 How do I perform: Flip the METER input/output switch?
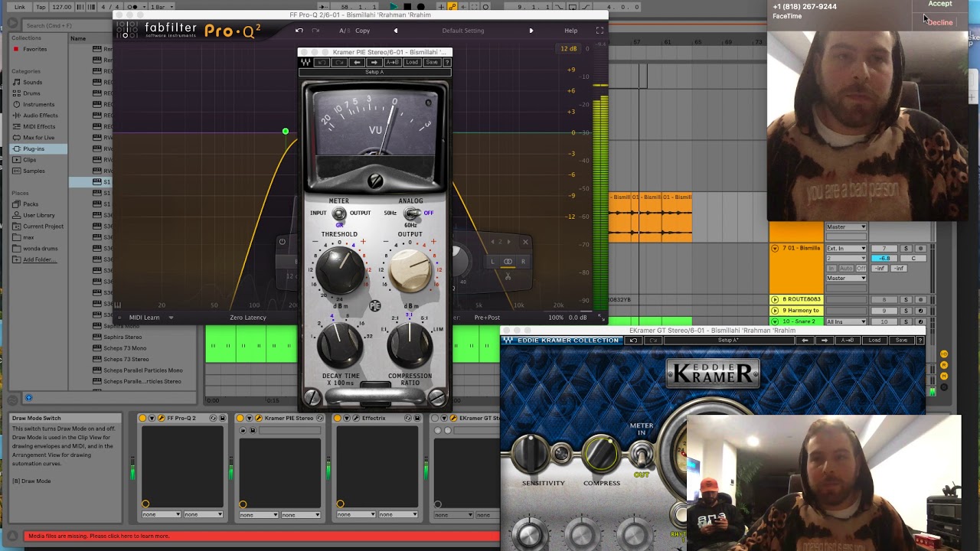tap(339, 214)
